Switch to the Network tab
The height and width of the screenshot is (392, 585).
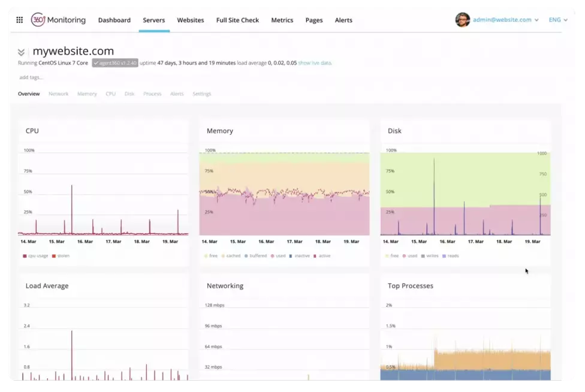click(58, 94)
